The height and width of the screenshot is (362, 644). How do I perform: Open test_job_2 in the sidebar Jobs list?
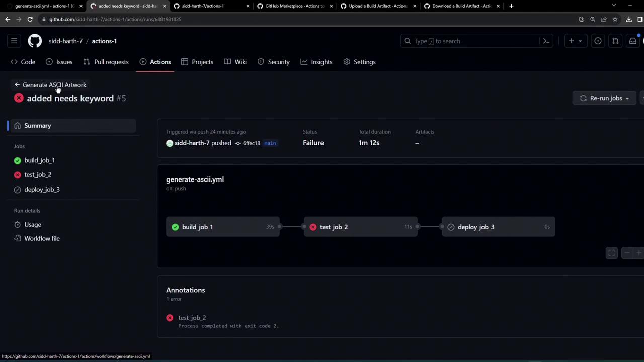pyautogui.click(x=38, y=175)
